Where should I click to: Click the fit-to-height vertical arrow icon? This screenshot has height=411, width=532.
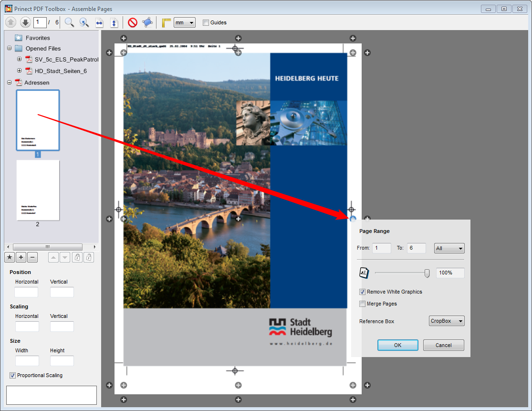(x=114, y=22)
